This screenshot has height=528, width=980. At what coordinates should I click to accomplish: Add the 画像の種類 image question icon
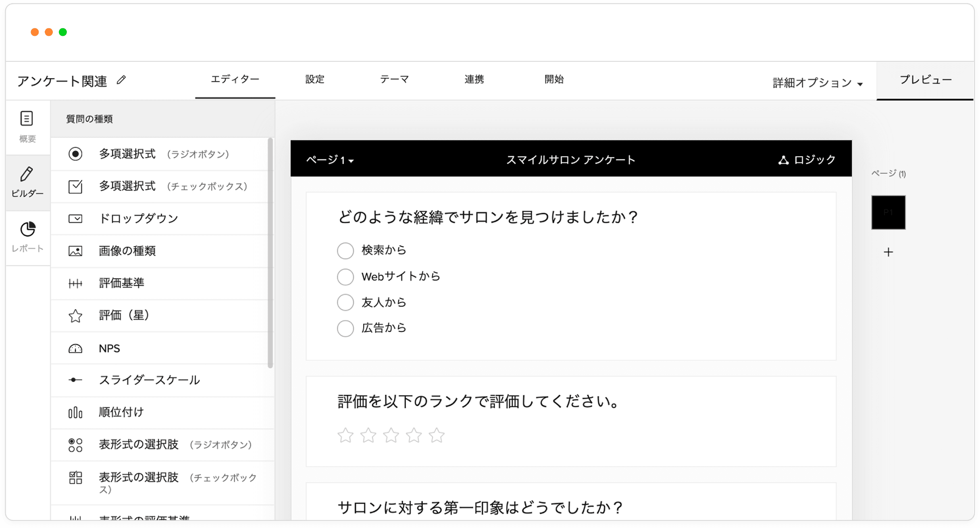pyautogui.click(x=75, y=251)
